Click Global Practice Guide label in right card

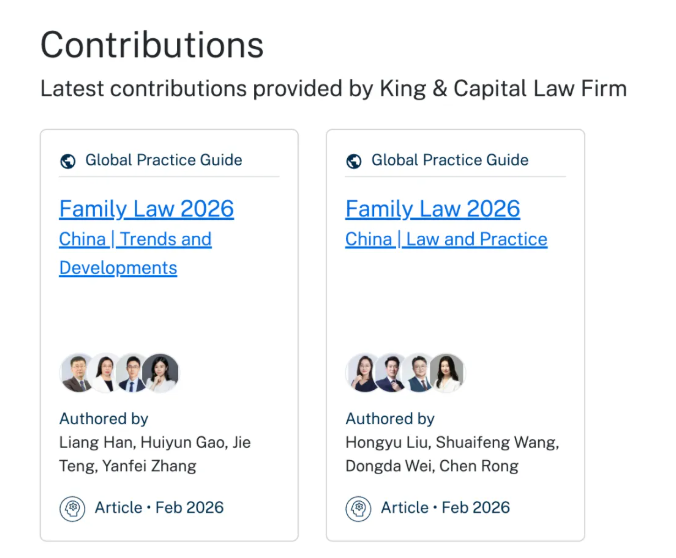449,160
